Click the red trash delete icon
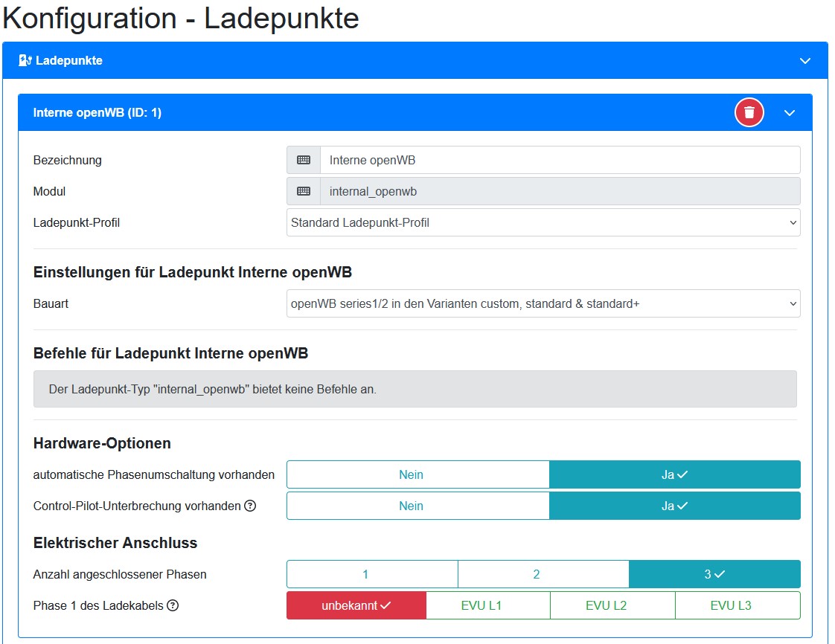This screenshot has height=644, width=835. (749, 112)
